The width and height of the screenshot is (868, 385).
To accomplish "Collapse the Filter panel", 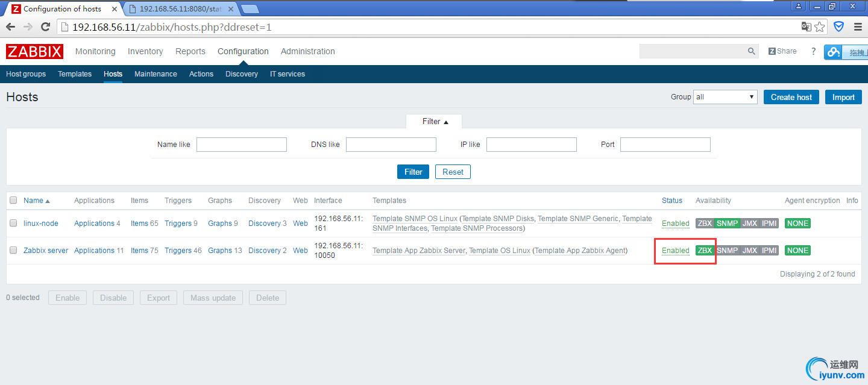I will (x=434, y=122).
